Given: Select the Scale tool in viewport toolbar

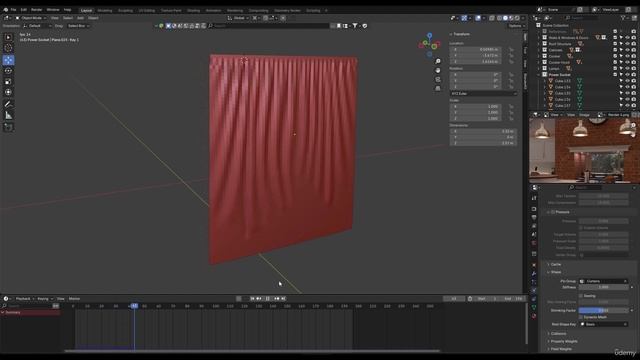Looking at the screenshot, I should pos(8,82).
